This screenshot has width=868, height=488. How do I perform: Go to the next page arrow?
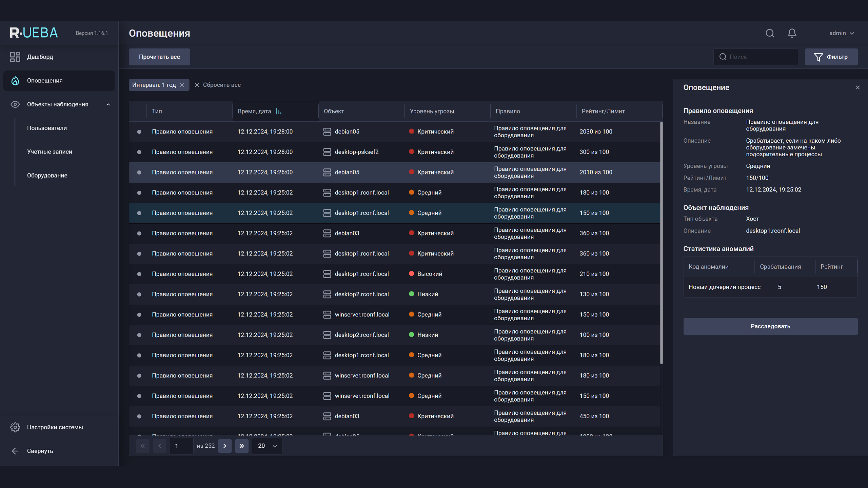(225, 446)
